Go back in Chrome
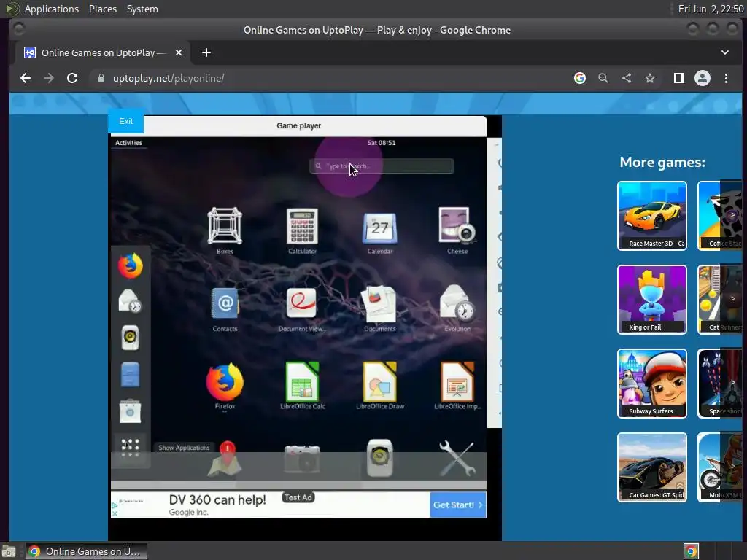747x560 pixels. pos(26,78)
